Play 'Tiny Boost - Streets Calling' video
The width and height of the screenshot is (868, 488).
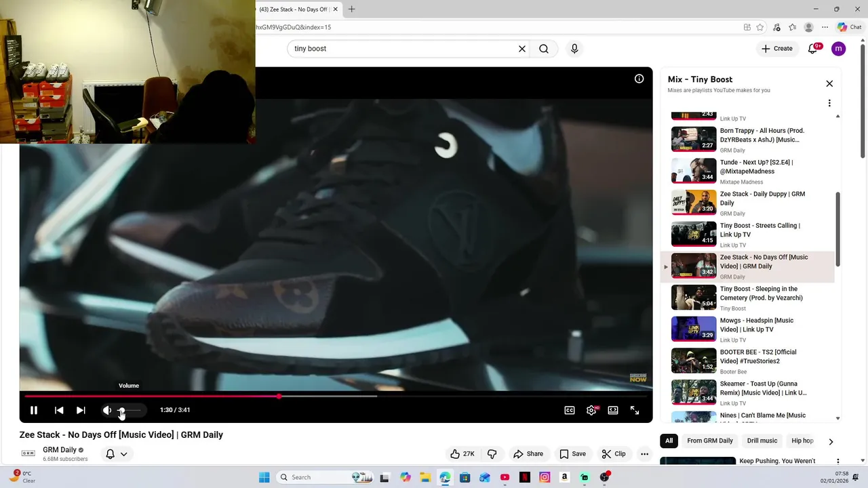(747, 234)
